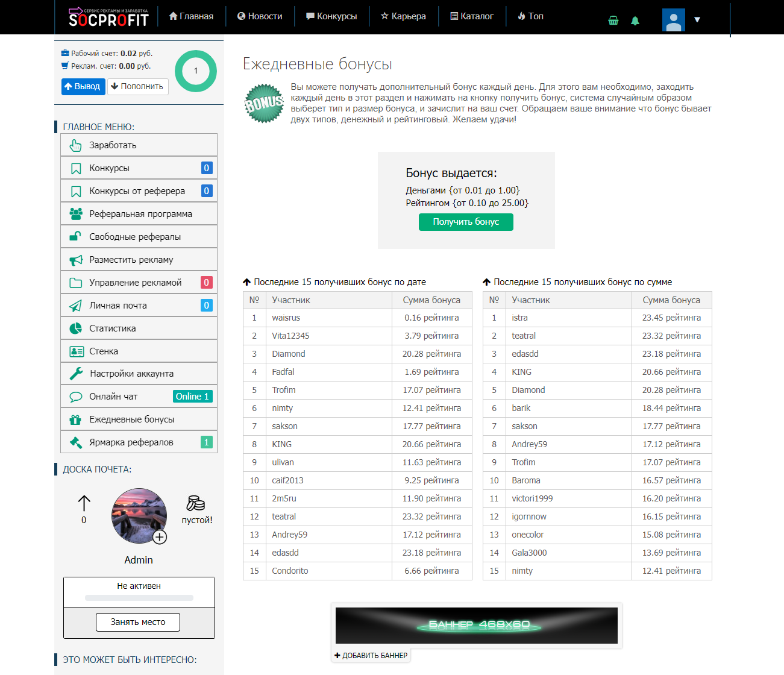This screenshot has height=675, width=784.
Task: Click the honor board activity progress bar
Action: pyautogui.click(x=139, y=598)
